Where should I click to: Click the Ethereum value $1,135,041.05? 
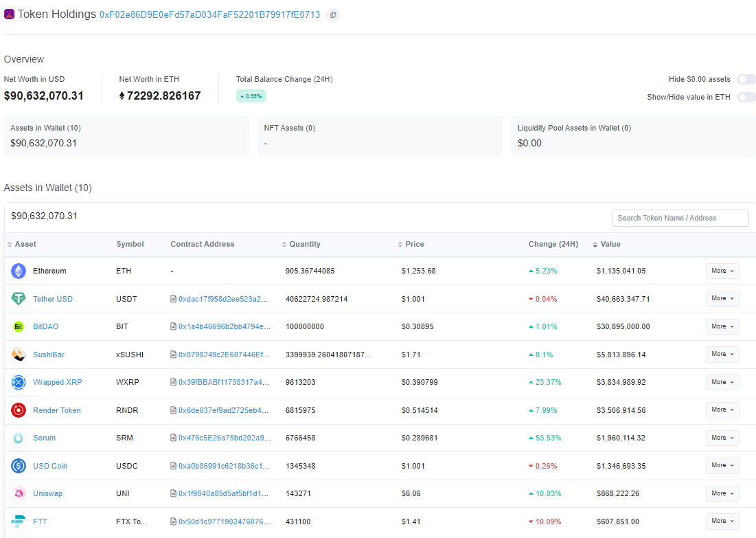[621, 271]
